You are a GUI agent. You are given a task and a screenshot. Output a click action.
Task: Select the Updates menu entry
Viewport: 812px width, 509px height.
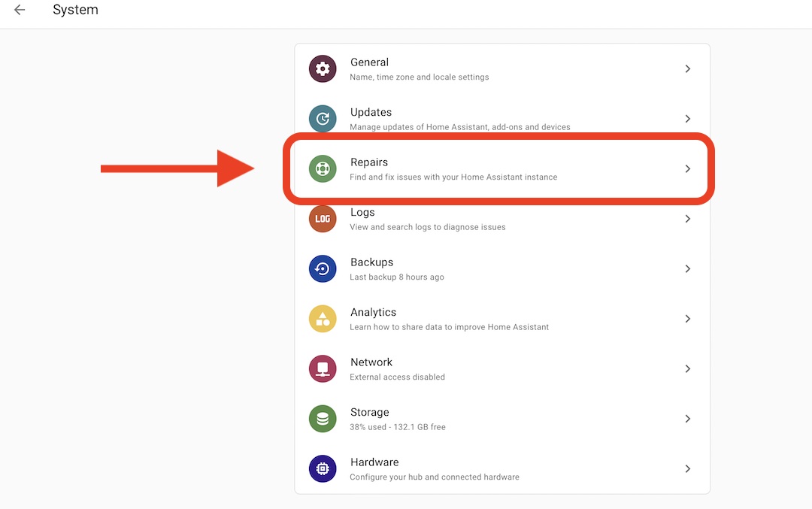(501, 119)
